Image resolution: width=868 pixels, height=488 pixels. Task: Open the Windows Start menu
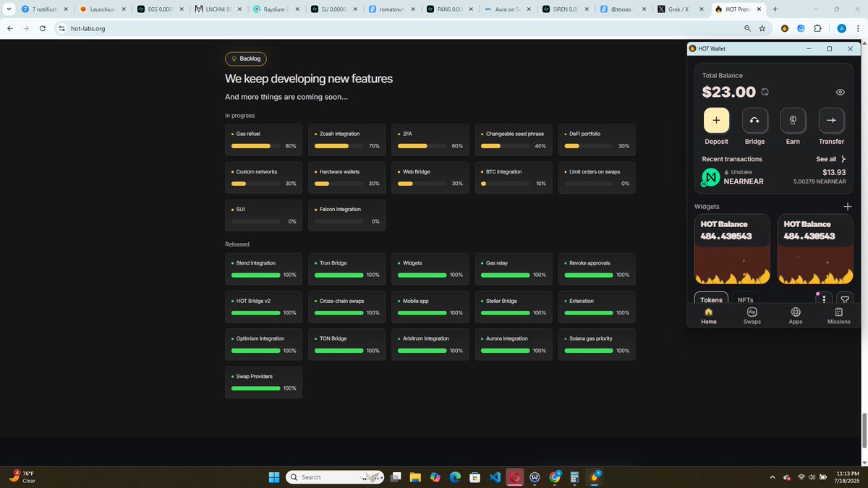click(275, 477)
